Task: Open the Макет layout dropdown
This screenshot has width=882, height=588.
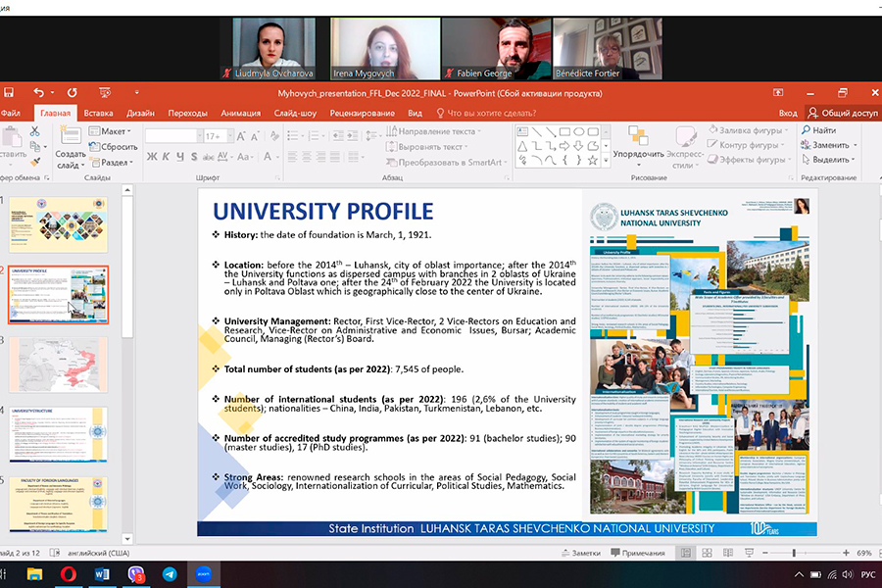Action: [114, 131]
